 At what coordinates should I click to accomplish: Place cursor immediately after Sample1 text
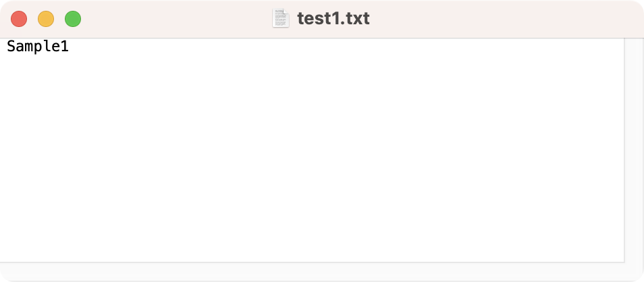click(x=69, y=47)
